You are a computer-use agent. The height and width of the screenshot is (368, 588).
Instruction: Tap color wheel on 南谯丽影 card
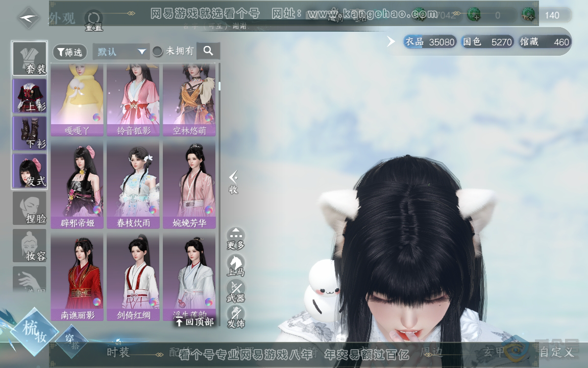[x=97, y=302]
